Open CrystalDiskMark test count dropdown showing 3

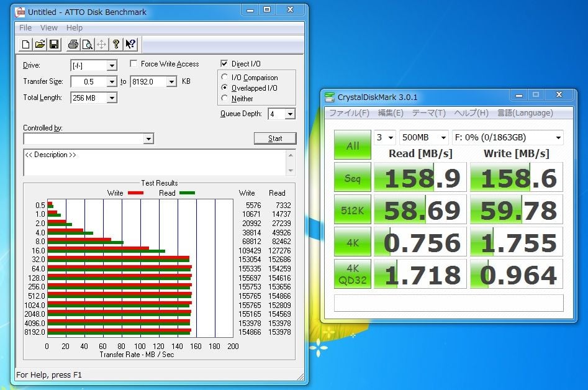click(385, 138)
